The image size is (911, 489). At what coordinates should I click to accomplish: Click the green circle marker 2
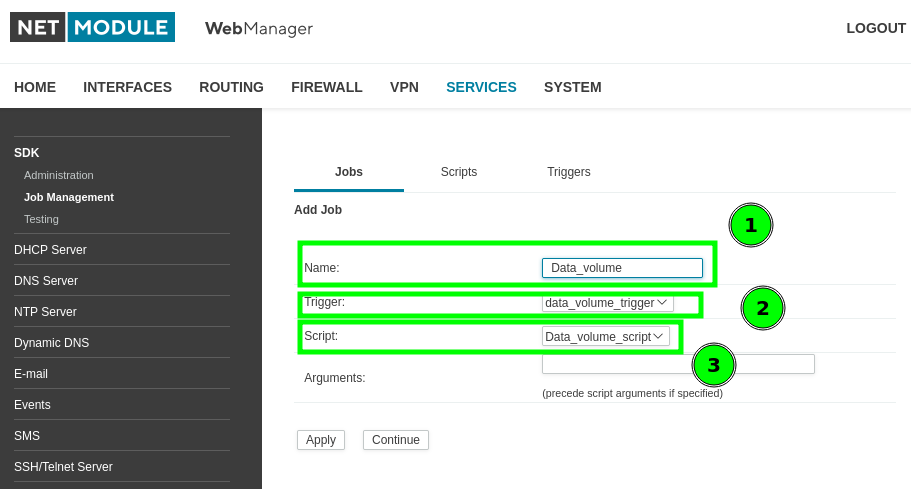[762, 308]
